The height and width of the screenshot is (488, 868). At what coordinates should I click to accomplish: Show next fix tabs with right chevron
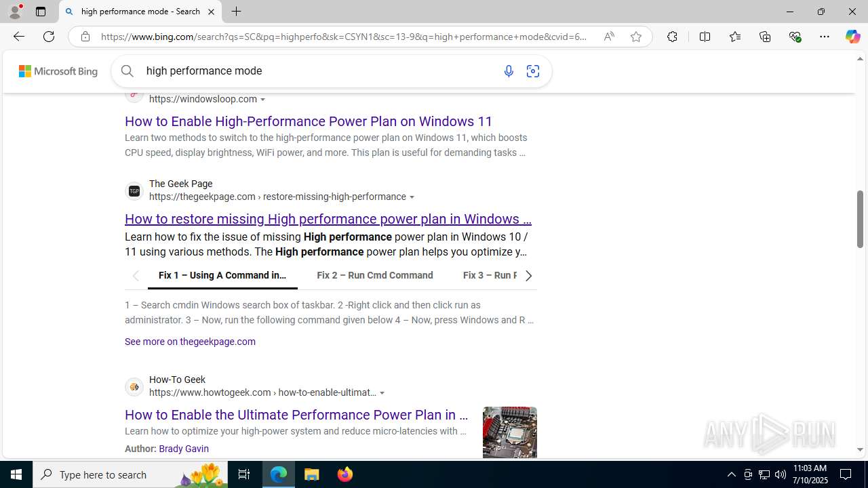(x=528, y=276)
